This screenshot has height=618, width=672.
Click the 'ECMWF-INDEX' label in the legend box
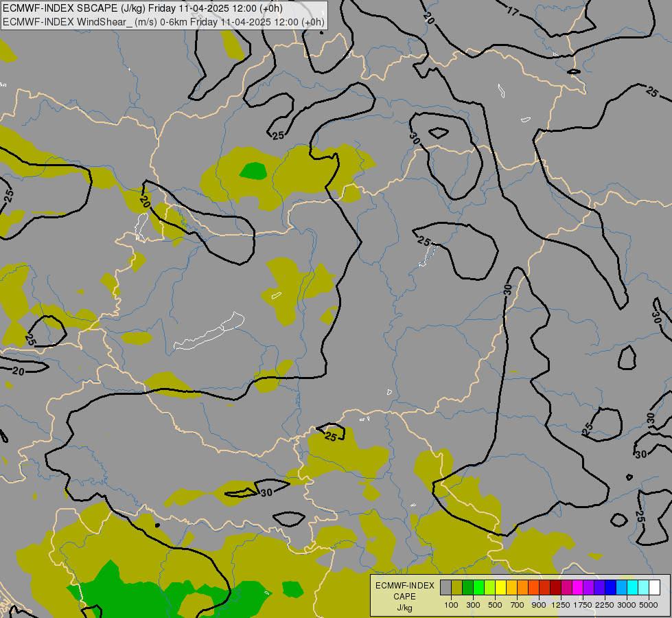(x=405, y=586)
